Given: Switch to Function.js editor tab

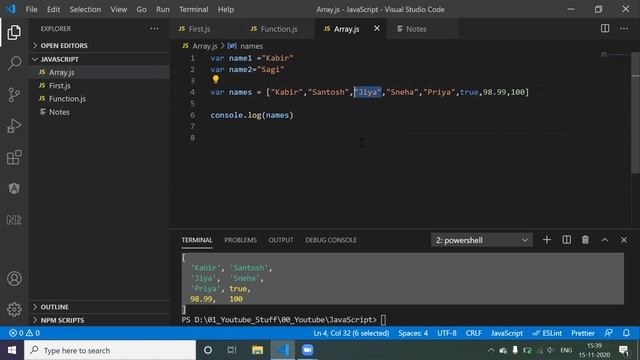Looking at the screenshot, I should click(278, 29).
